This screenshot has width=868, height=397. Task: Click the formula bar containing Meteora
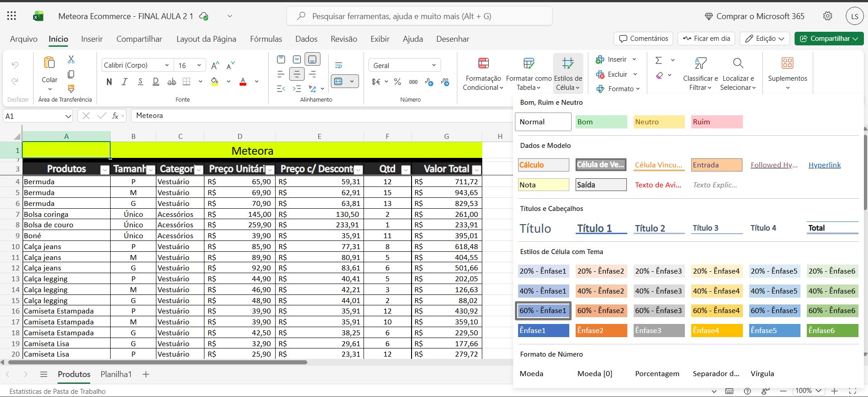click(x=317, y=116)
